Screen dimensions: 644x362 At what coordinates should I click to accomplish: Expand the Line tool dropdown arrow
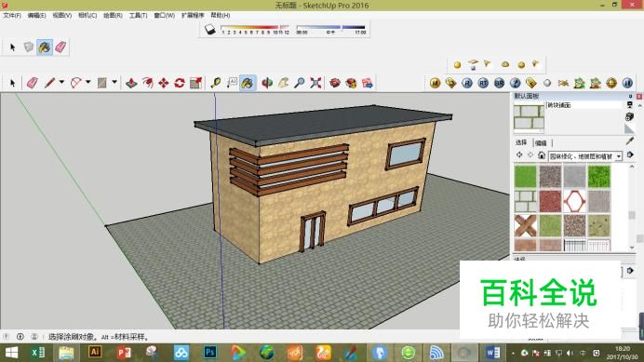point(61,83)
